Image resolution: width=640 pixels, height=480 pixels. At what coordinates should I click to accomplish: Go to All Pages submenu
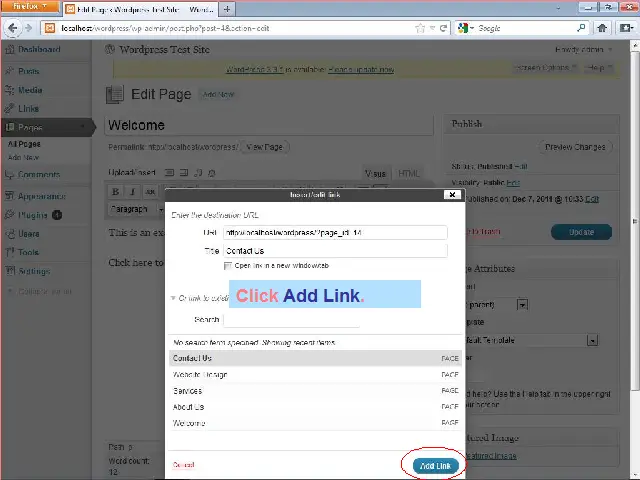24,144
